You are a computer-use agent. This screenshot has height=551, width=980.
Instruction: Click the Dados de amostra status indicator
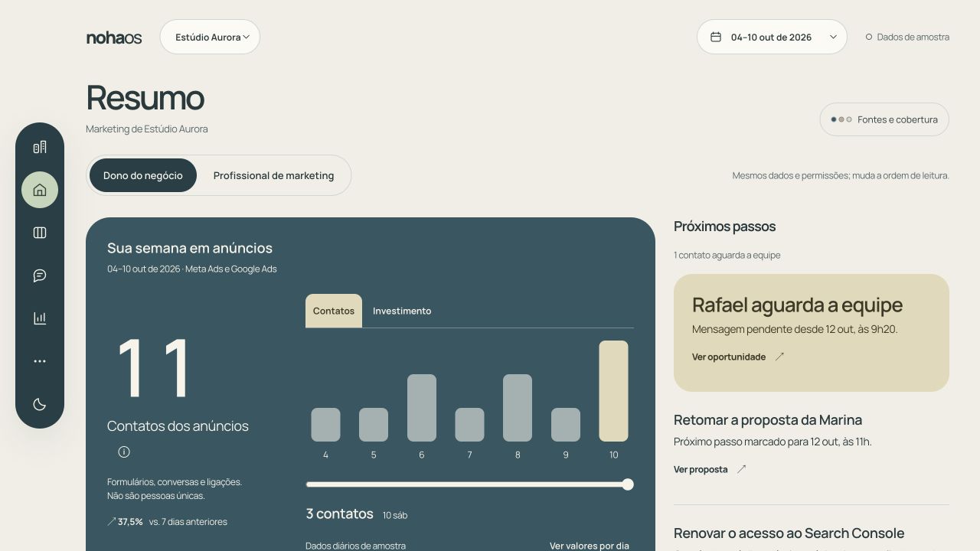click(907, 37)
